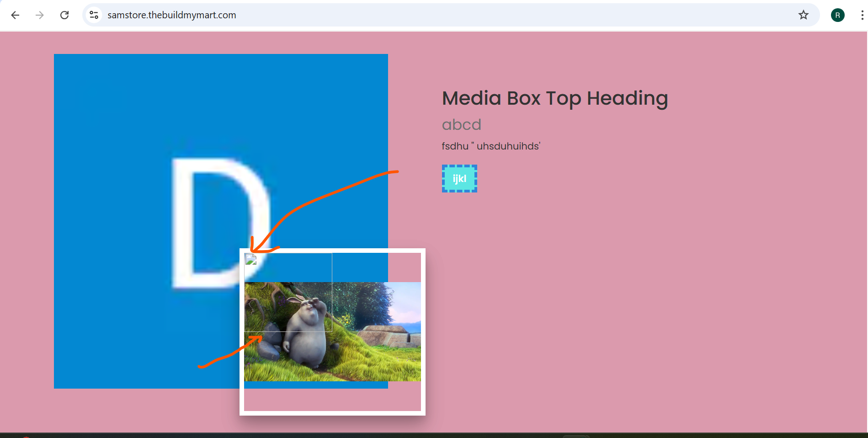
Task: Click the fsdhu " uhsduhuihds' description text
Action: (491, 146)
